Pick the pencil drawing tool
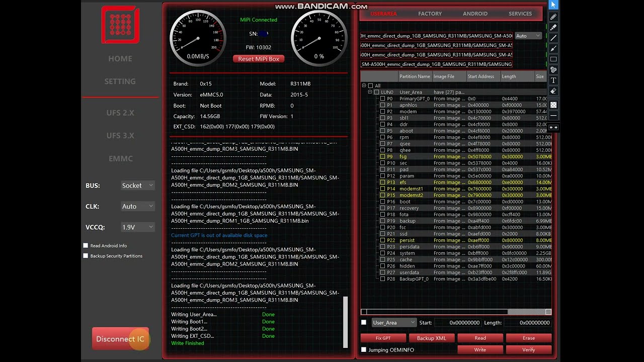The image size is (644, 362). tap(553, 17)
